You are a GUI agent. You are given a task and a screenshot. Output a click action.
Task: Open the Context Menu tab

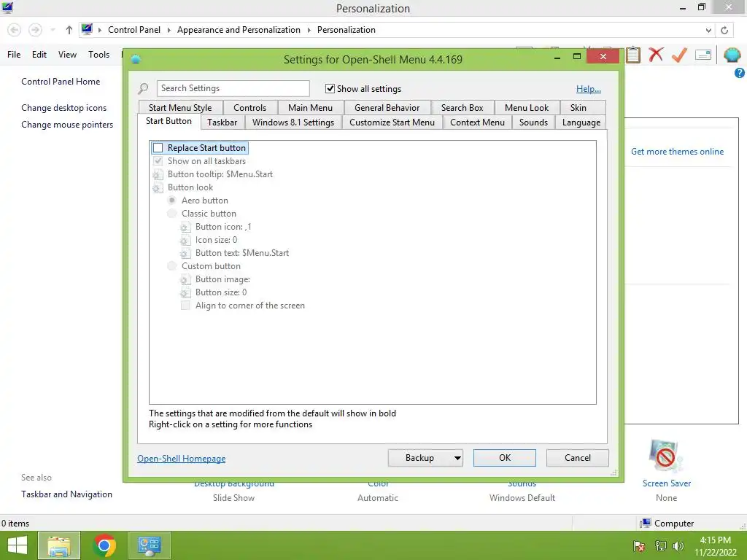(477, 122)
